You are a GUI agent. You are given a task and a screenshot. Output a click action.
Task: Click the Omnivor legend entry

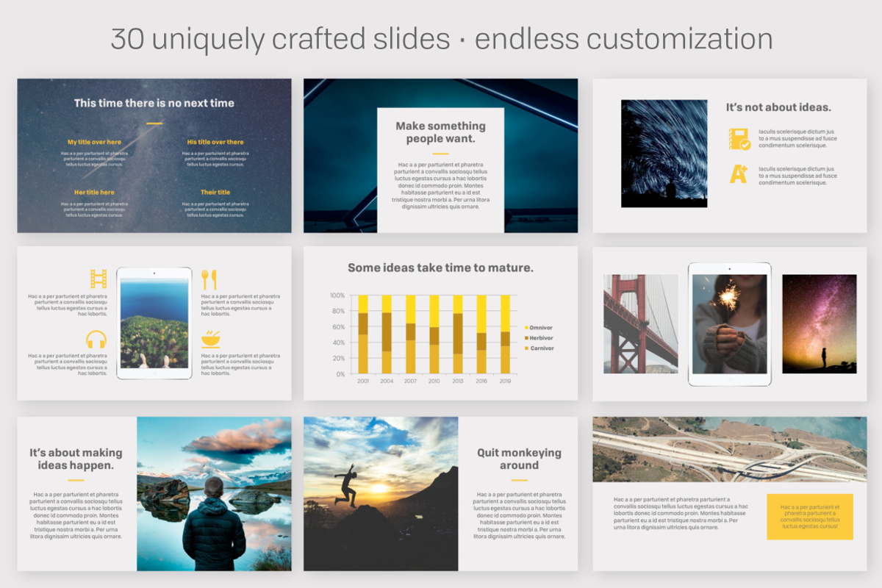tap(538, 328)
